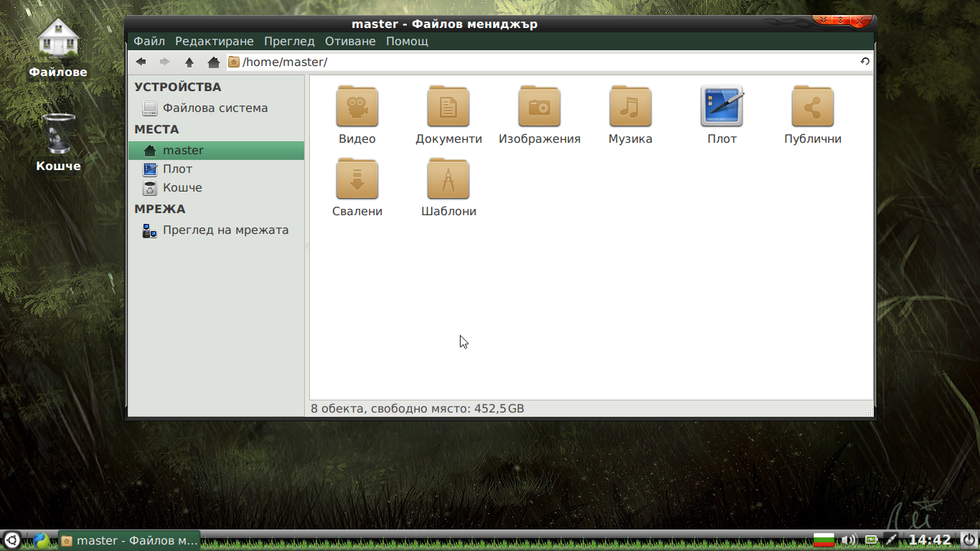Screen dimensions: 980x551
Task: Open Кошче from the sidebar places
Action: (x=216, y=188)
